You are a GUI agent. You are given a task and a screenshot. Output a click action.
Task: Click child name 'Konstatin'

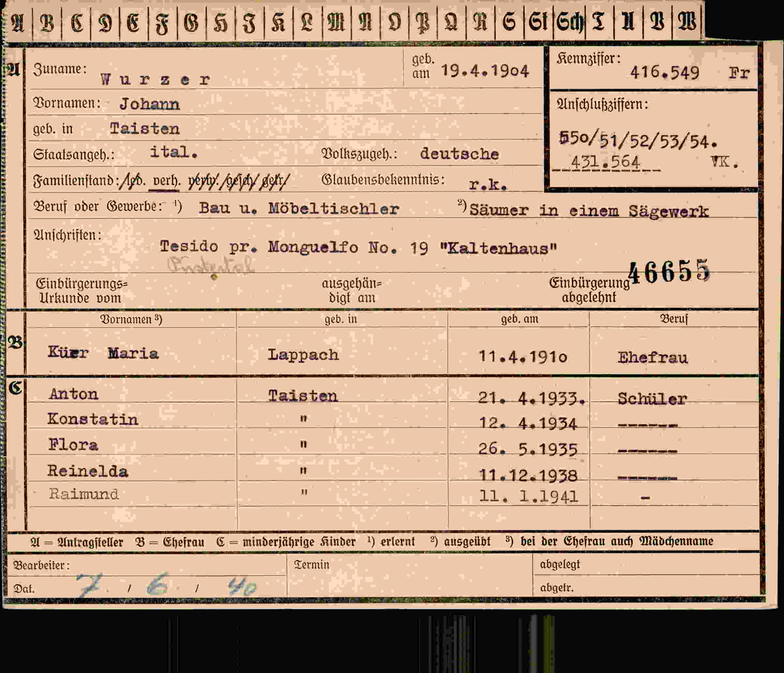pos(93,419)
